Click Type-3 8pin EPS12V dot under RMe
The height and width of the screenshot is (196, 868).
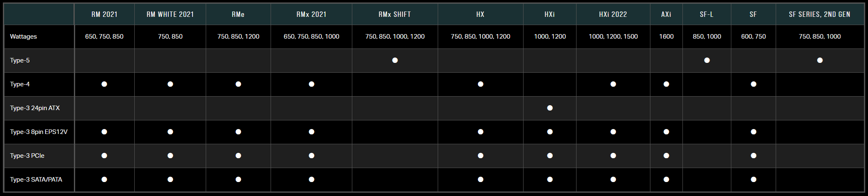tap(238, 132)
